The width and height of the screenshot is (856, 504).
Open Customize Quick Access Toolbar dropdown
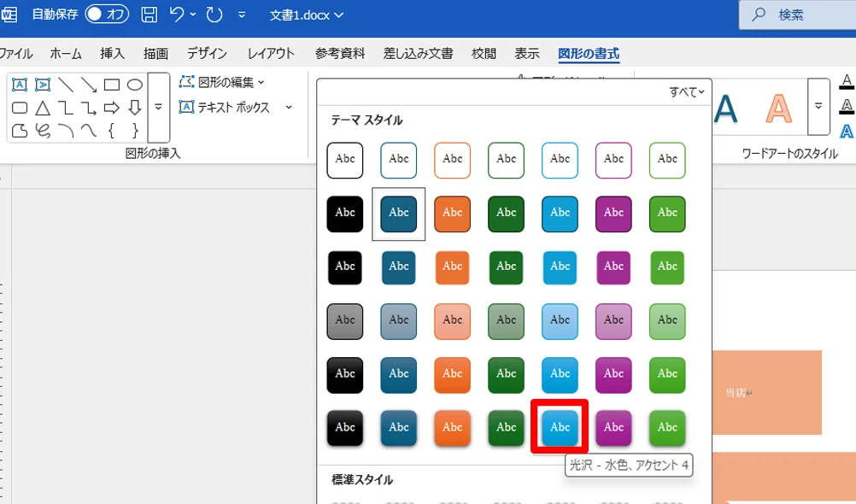click(x=242, y=15)
